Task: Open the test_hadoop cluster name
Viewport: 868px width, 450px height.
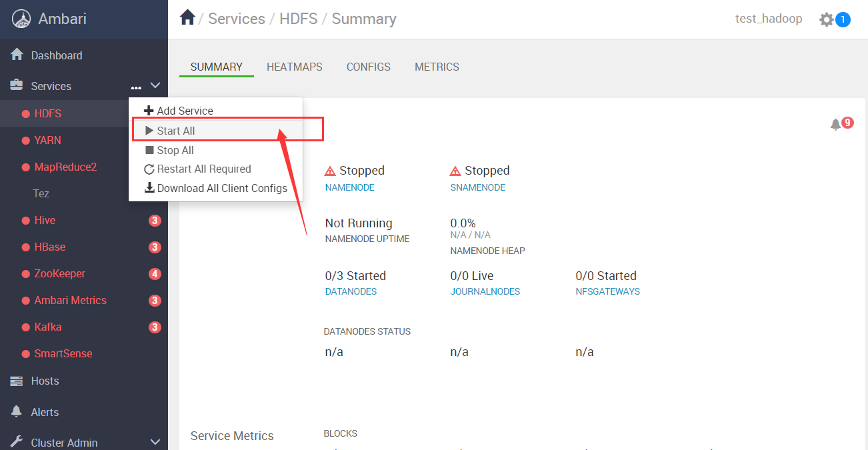Action: tap(768, 19)
